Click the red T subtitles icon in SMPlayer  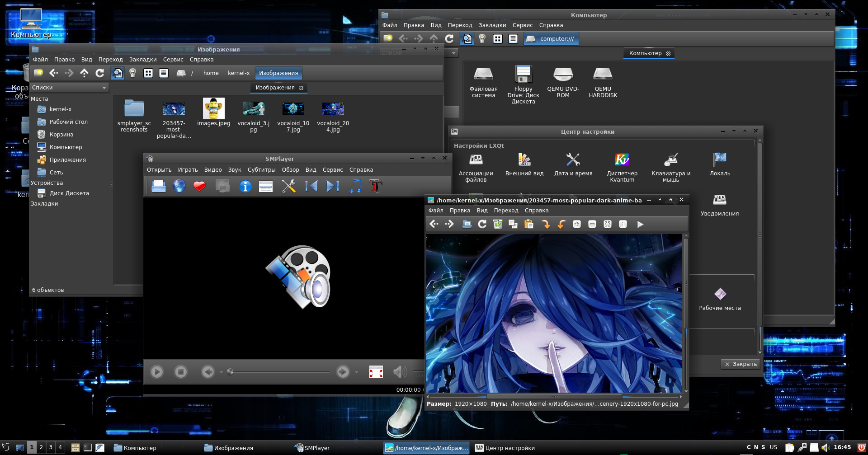click(x=376, y=186)
